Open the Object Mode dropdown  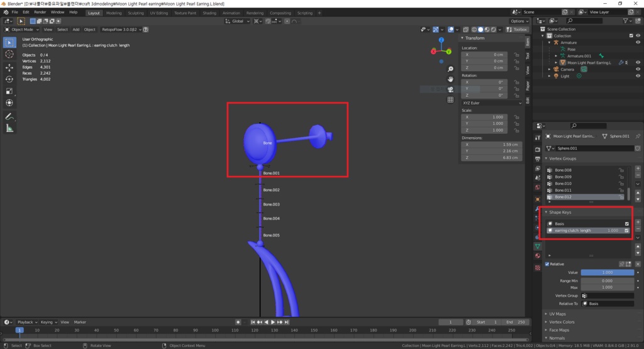coord(22,30)
